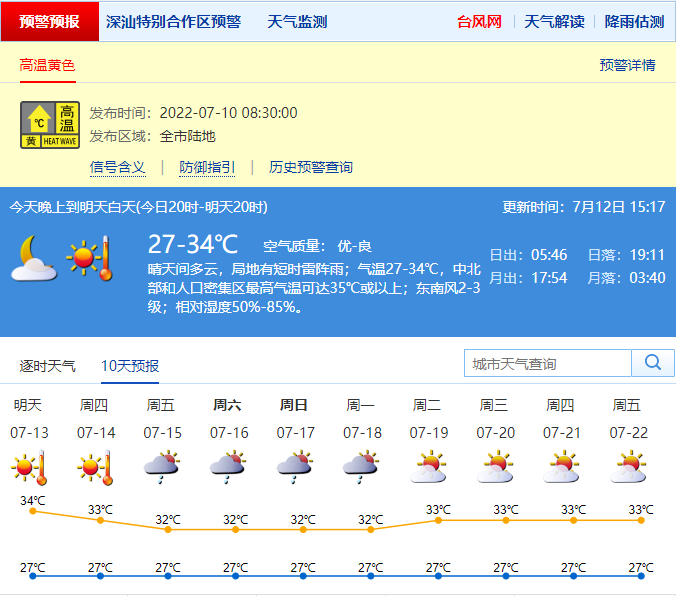Click the 月落 03:40 moonset time

click(x=627, y=278)
